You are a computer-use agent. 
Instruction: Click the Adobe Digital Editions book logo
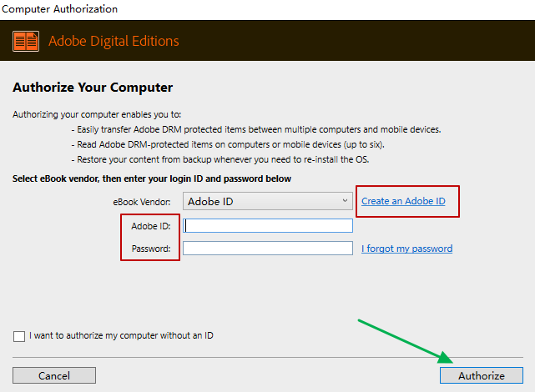[x=26, y=41]
